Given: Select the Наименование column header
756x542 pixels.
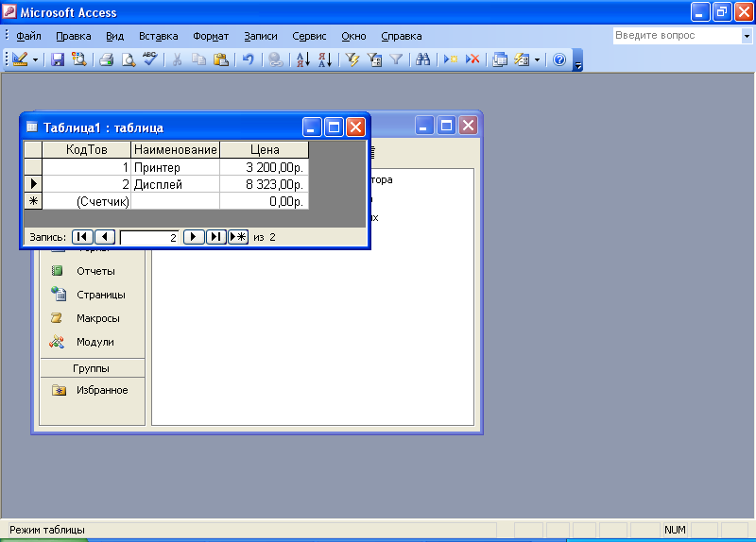Looking at the screenshot, I should click(176, 150).
